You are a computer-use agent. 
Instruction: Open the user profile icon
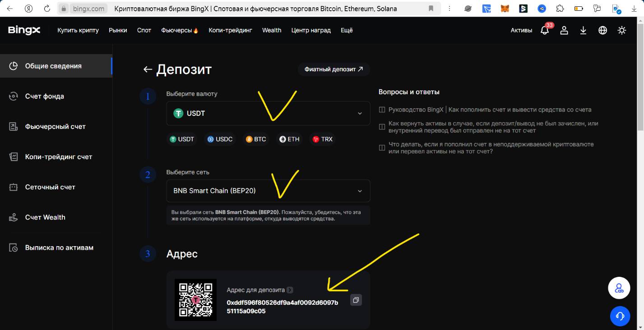[564, 30]
